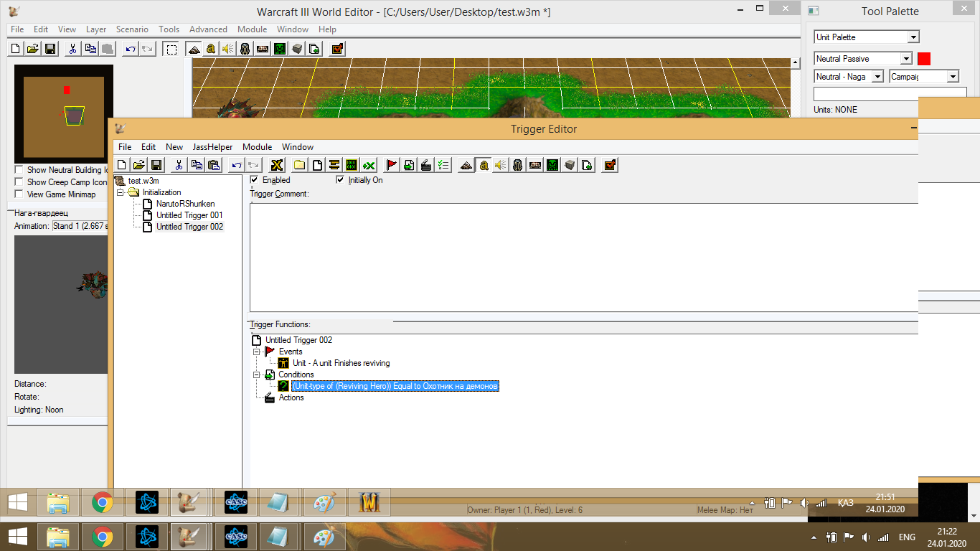Image resolution: width=980 pixels, height=551 pixels.
Task: Collapse the Events node
Action: [257, 352]
